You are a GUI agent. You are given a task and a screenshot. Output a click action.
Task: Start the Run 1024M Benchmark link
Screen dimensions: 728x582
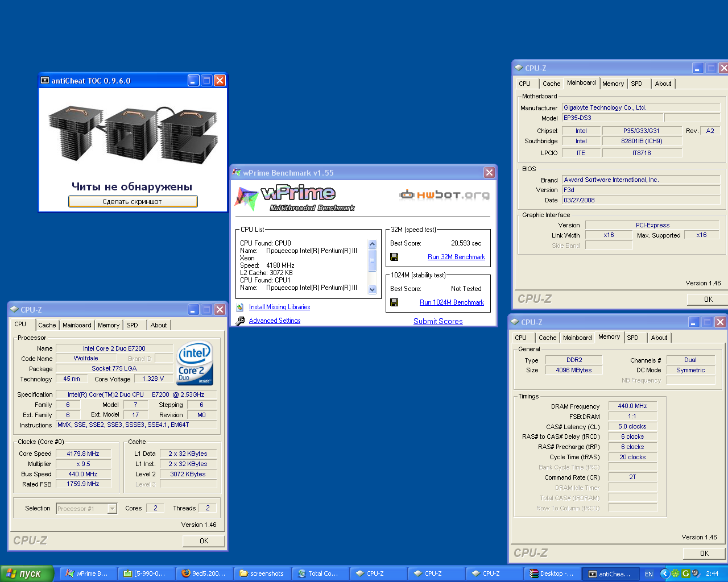[452, 302]
